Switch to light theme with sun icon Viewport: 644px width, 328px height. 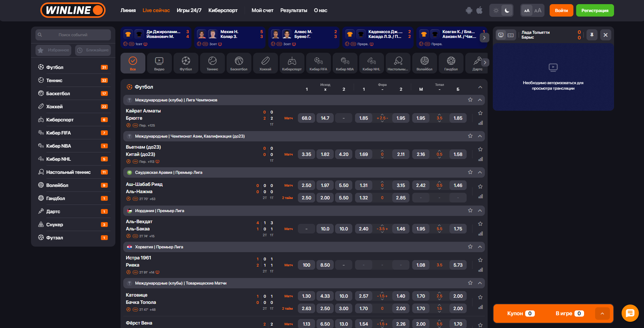496,10
